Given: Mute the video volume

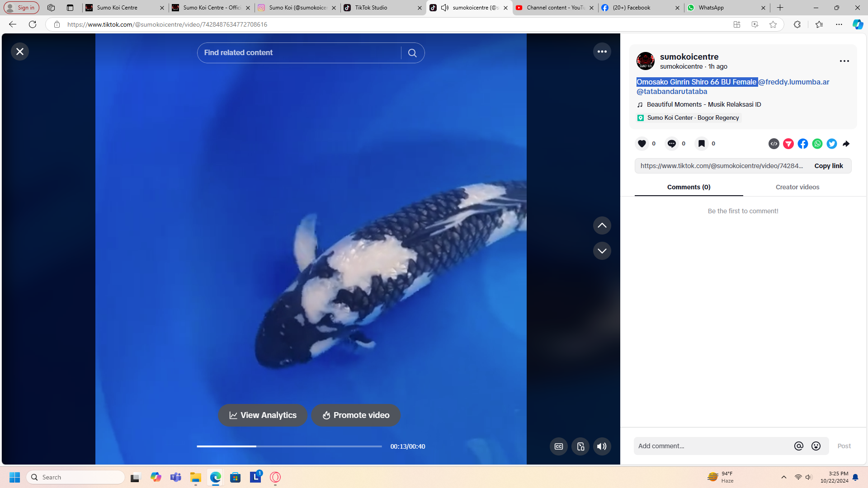Looking at the screenshot, I should coord(602,446).
